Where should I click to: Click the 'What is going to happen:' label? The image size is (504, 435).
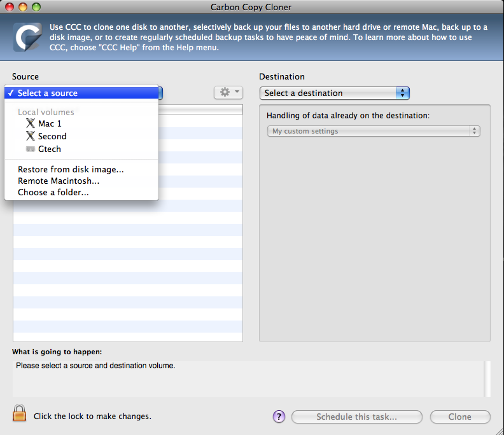click(x=57, y=352)
